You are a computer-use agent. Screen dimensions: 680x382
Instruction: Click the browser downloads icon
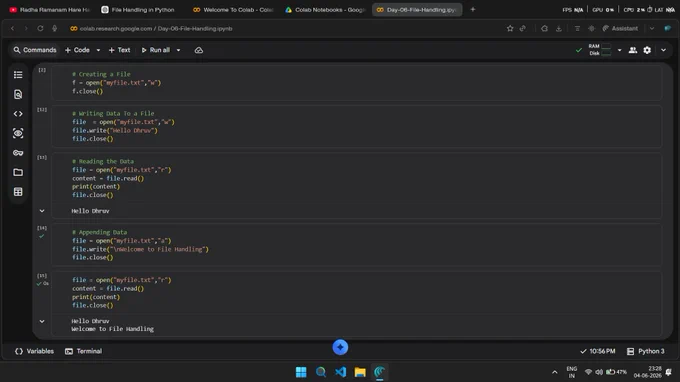point(559,29)
